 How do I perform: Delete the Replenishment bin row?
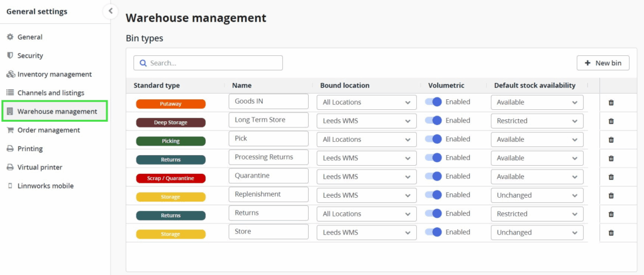[x=611, y=195]
